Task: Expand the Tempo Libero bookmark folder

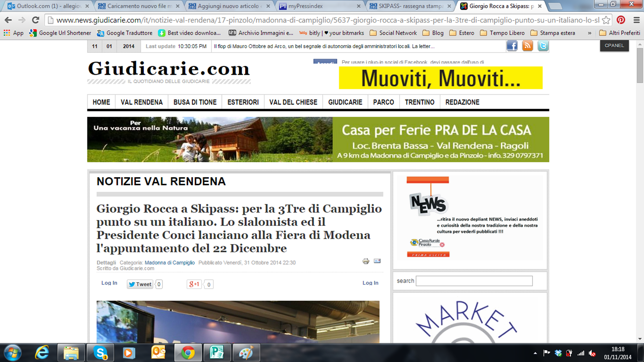Action: pyautogui.click(x=502, y=33)
